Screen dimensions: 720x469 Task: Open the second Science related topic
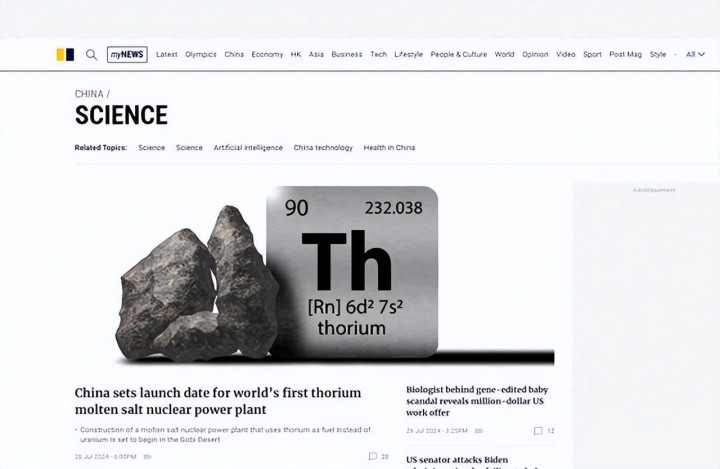(x=189, y=147)
